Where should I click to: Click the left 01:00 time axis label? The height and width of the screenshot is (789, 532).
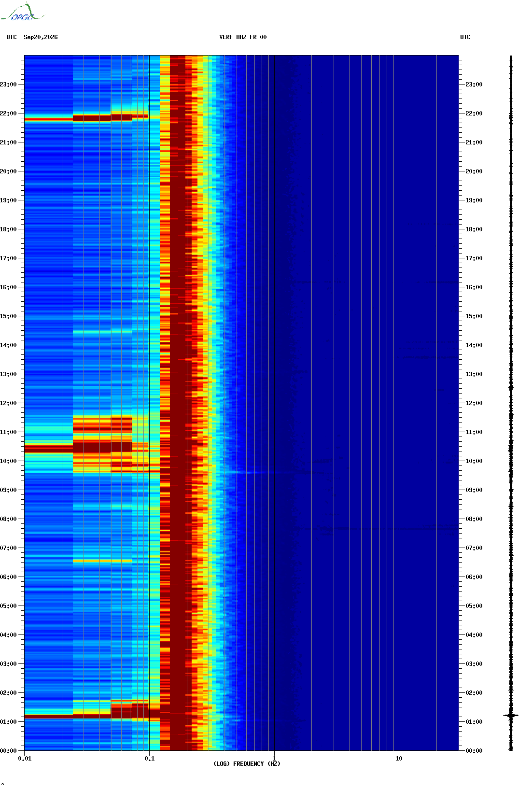pyautogui.click(x=8, y=722)
